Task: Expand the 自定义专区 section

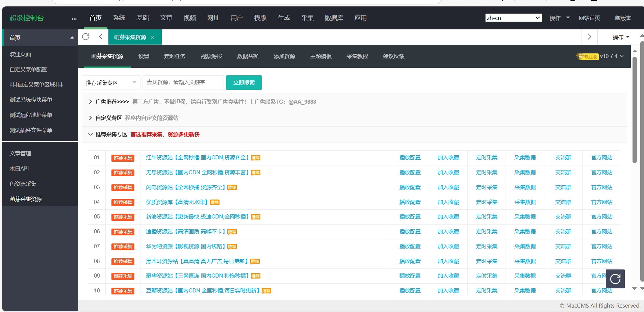Action: coord(91,118)
